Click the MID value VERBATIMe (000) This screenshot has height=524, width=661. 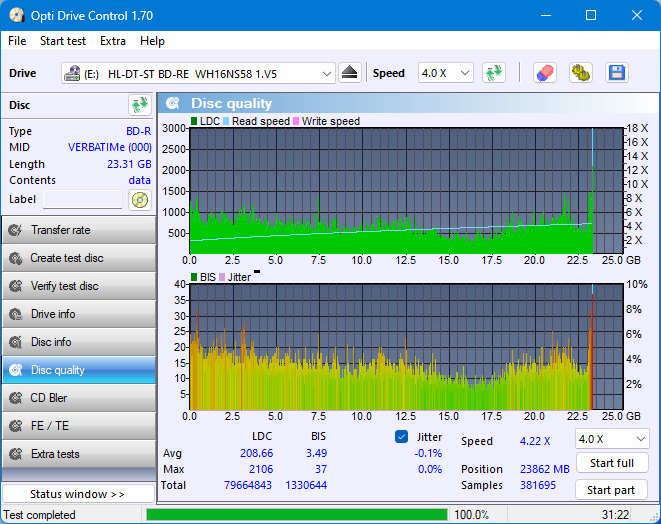click(x=110, y=147)
